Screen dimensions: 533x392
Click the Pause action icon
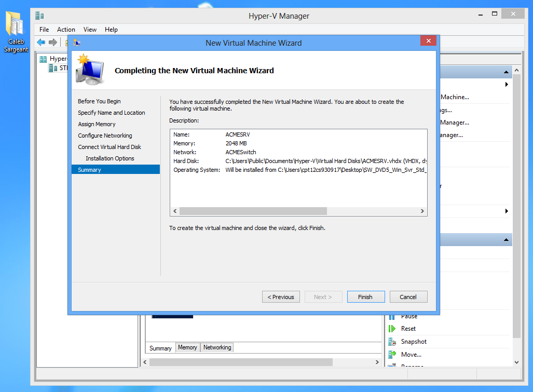[x=392, y=317]
